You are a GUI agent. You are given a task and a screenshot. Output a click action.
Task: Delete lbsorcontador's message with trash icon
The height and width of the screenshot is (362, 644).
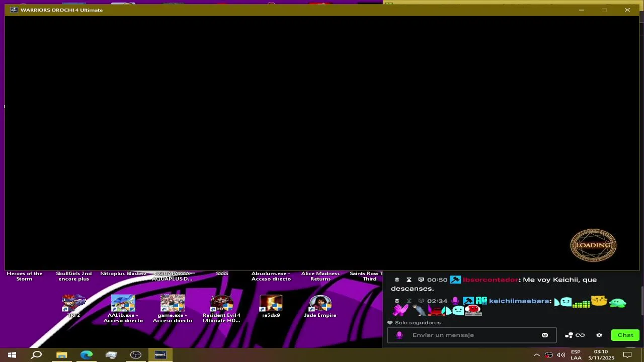tap(397, 280)
